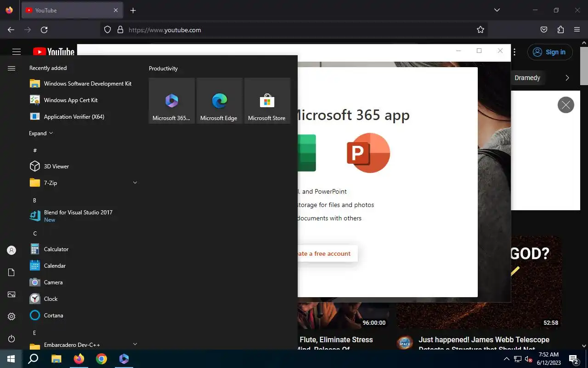This screenshot has width=588, height=368.
Task: Click the network tray icon
Action: click(x=518, y=359)
